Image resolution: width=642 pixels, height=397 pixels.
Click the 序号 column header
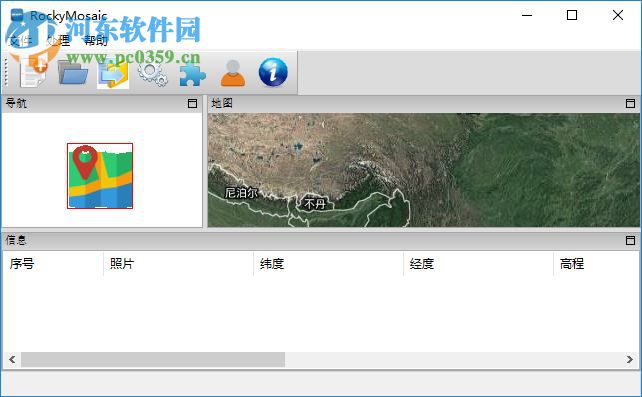[x=53, y=264]
